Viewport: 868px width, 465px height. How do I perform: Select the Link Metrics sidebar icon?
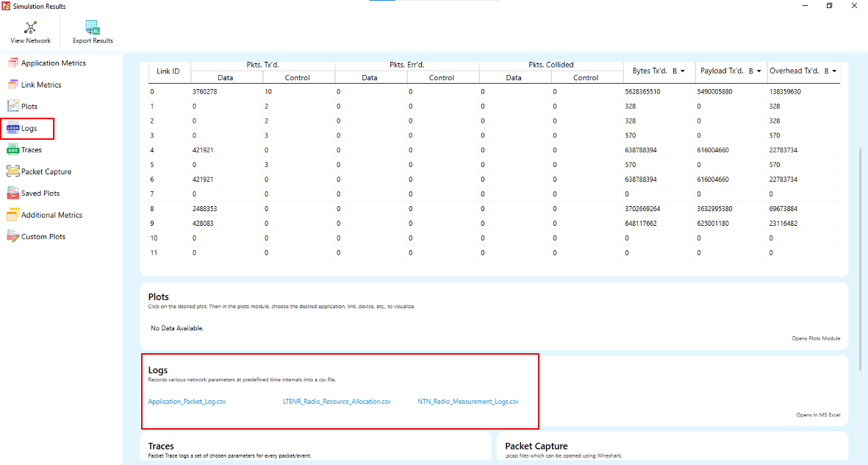click(x=12, y=85)
